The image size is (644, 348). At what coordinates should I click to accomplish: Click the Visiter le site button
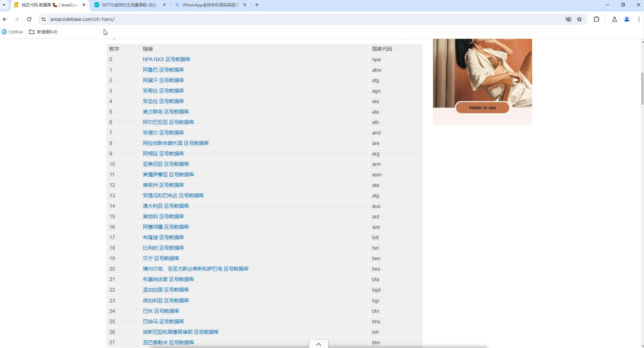[x=482, y=108]
